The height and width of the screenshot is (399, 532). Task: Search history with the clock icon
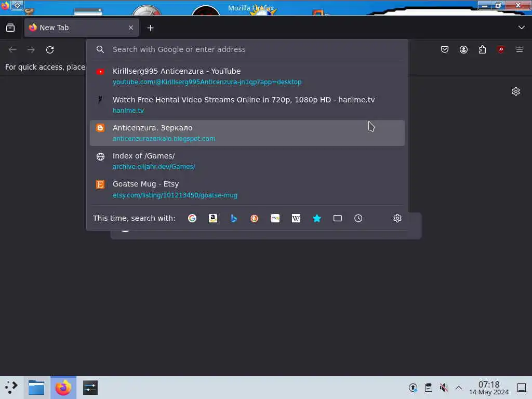pos(358,218)
